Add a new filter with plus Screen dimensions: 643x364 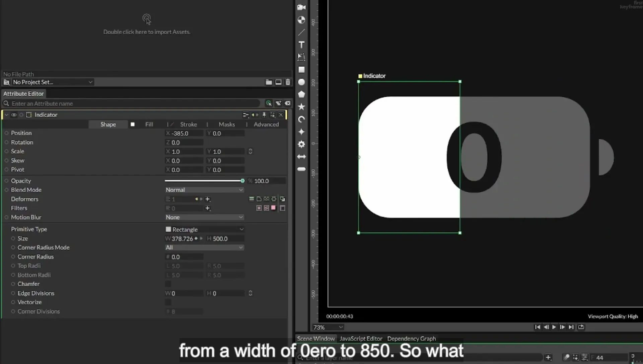point(208,208)
